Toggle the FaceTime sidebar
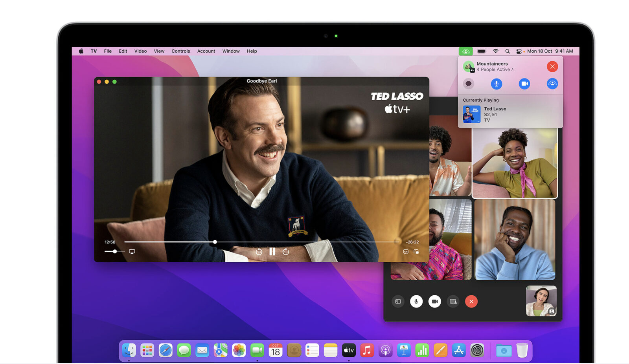Image resolution: width=629 pixels, height=364 pixels. [x=398, y=302]
